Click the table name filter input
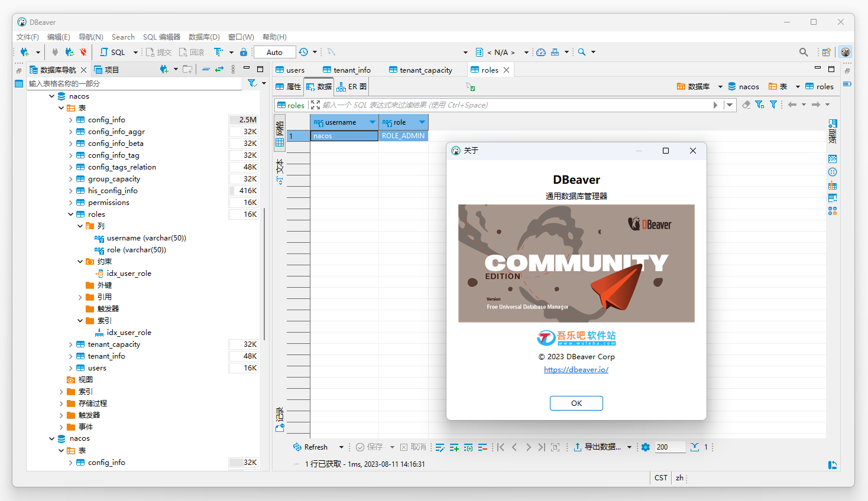The width and height of the screenshot is (868, 501). tap(135, 83)
